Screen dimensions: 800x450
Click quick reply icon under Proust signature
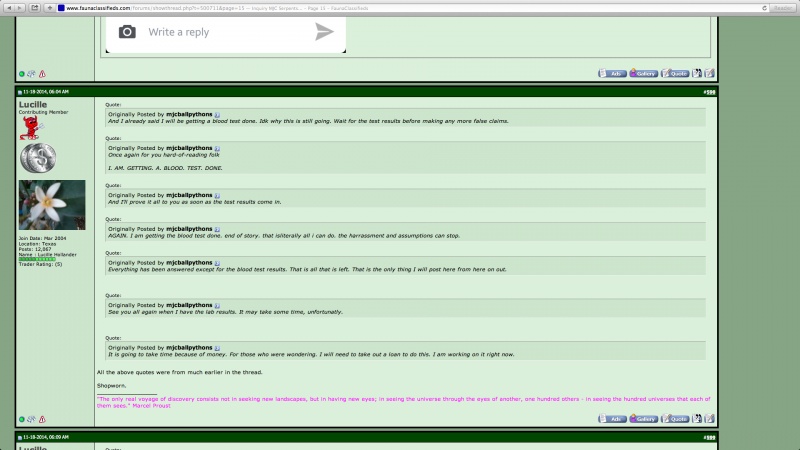[709, 419]
